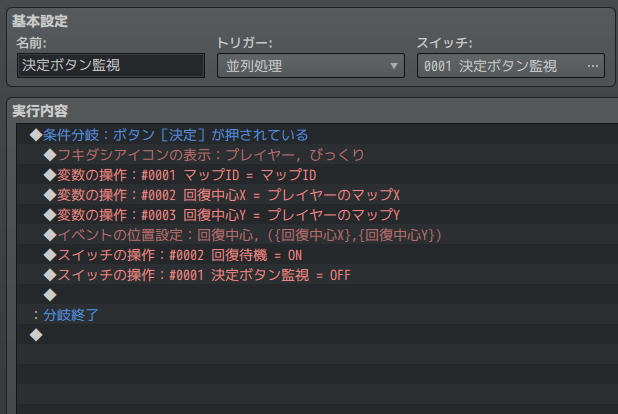
Task: Click the dropdown arrow of 並列処理
Action: tap(394, 66)
